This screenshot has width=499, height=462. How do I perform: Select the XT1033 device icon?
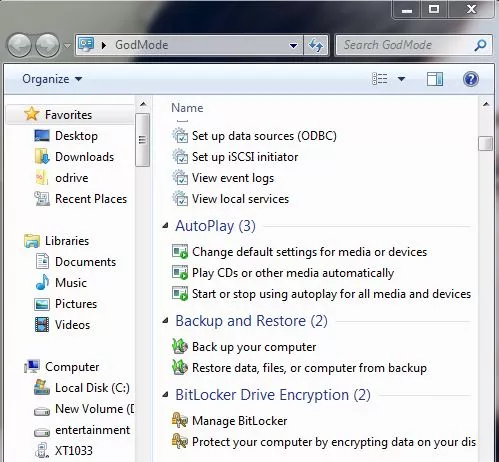click(x=42, y=451)
